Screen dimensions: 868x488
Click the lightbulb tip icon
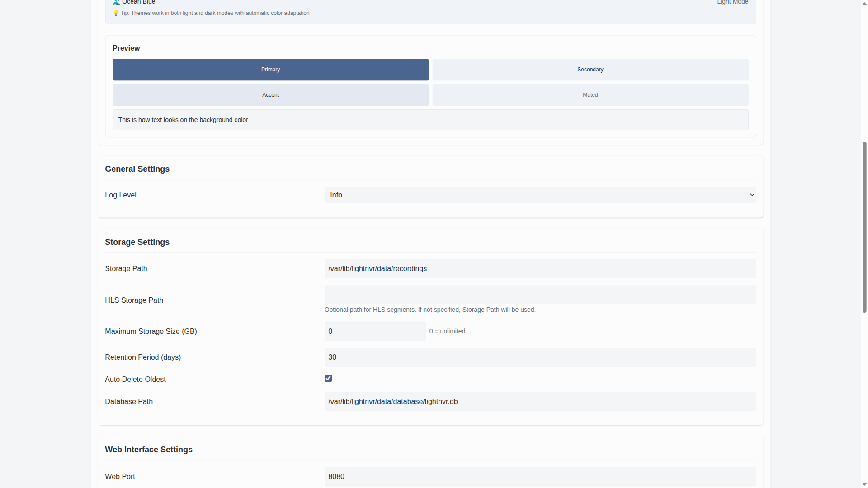(x=116, y=13)
